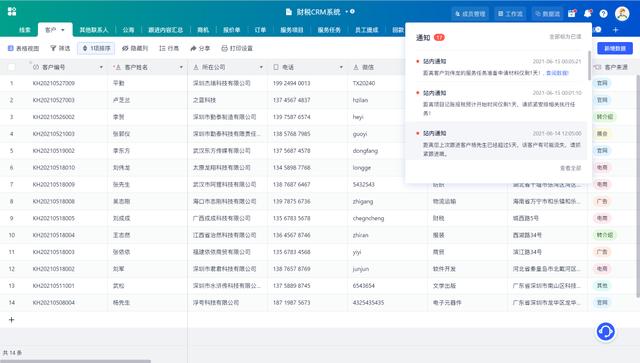Click the add-row plus below the table

11,320
